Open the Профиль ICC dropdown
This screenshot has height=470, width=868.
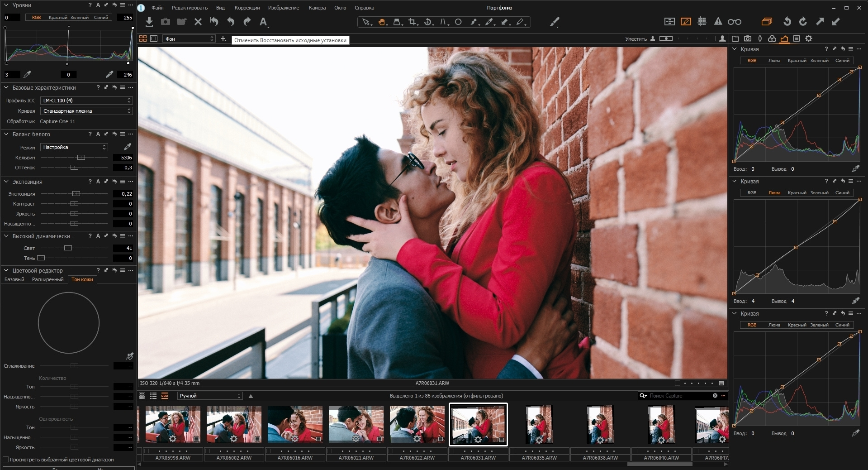[86, 101]
